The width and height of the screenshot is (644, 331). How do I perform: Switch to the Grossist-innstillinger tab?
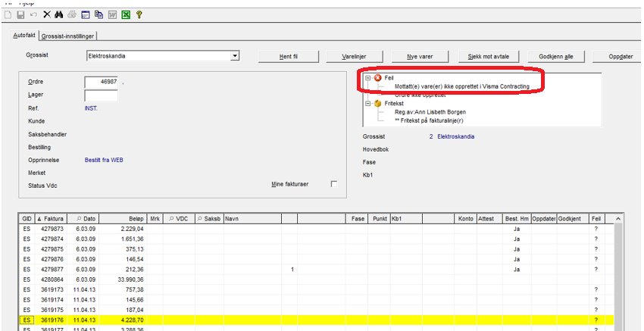pyautogui.click(x=67, y=36)
